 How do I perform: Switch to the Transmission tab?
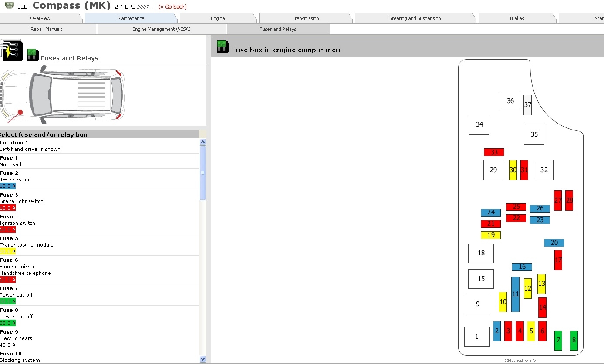click(x=306, y=18)
